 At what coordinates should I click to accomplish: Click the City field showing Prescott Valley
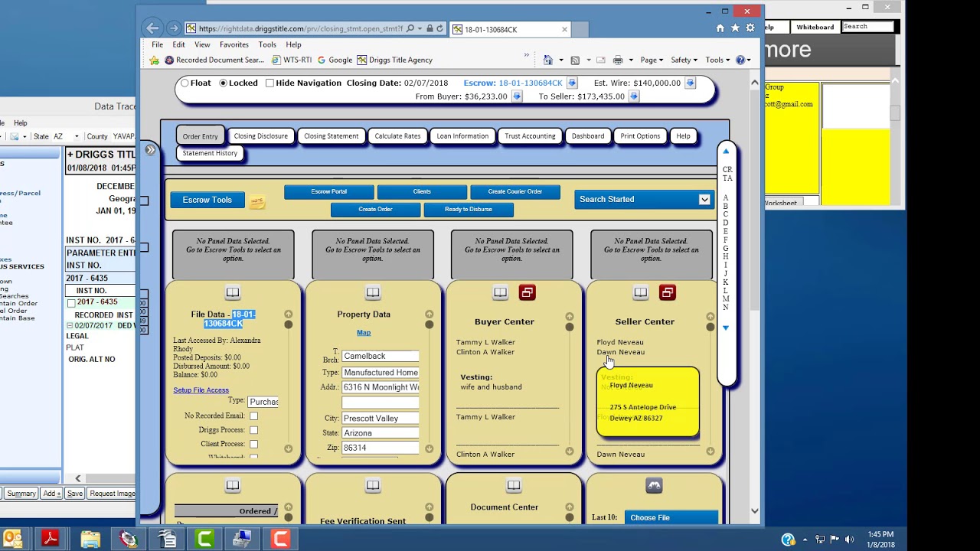[381, 419]
